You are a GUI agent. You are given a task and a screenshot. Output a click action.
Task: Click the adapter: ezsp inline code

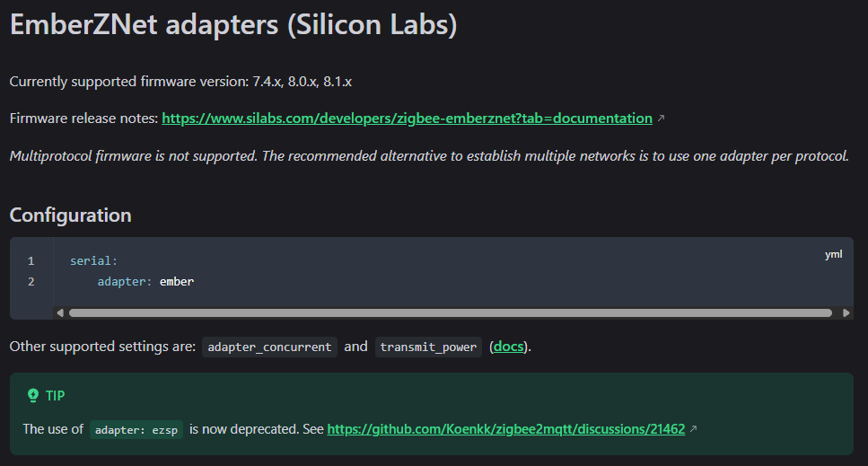tap(136, 429)
